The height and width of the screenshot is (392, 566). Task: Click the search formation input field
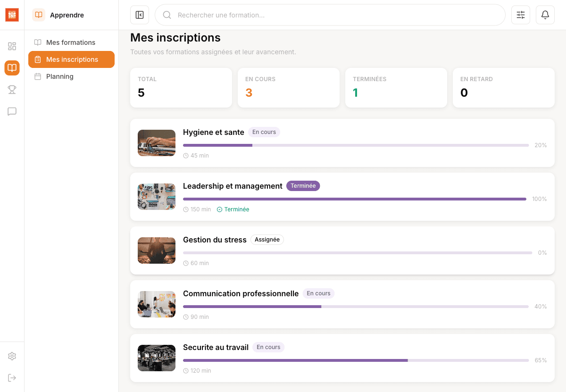[x=330, y=15]
